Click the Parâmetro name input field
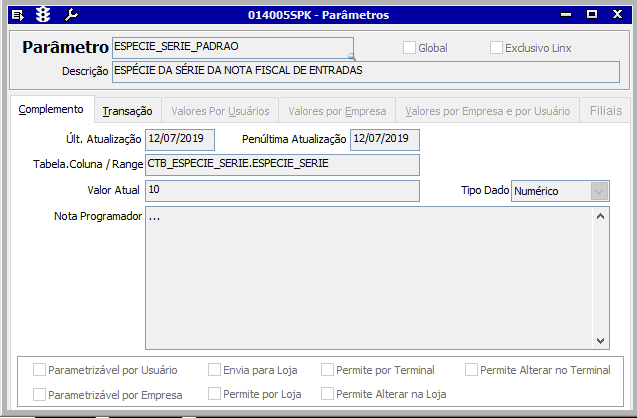 (x=233, y=48)
